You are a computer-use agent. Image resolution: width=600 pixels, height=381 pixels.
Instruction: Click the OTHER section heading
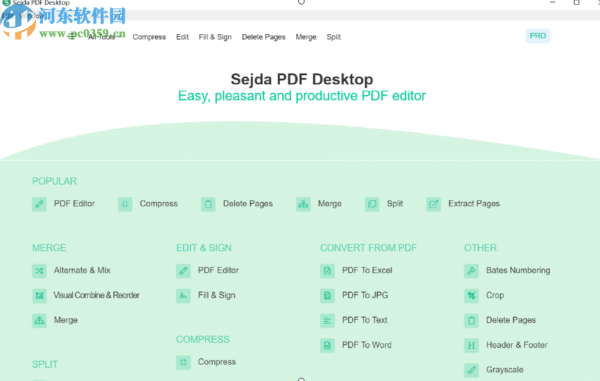point(480,248)
